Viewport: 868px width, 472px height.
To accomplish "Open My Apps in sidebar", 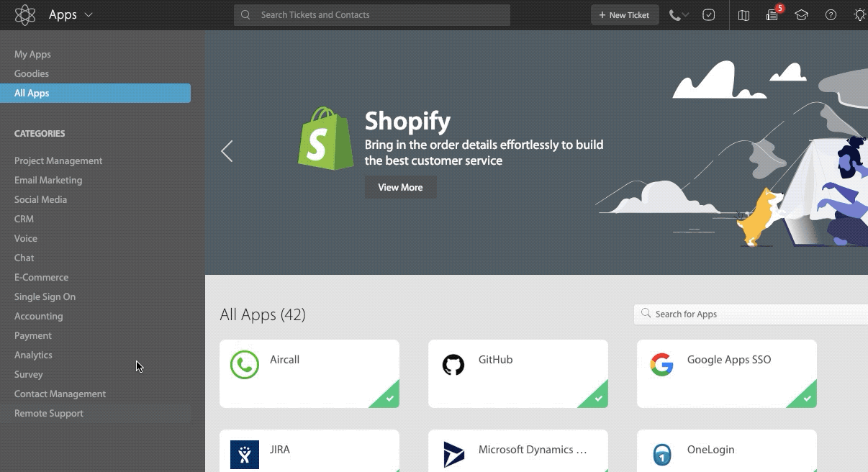I will (x=32, y=54).
